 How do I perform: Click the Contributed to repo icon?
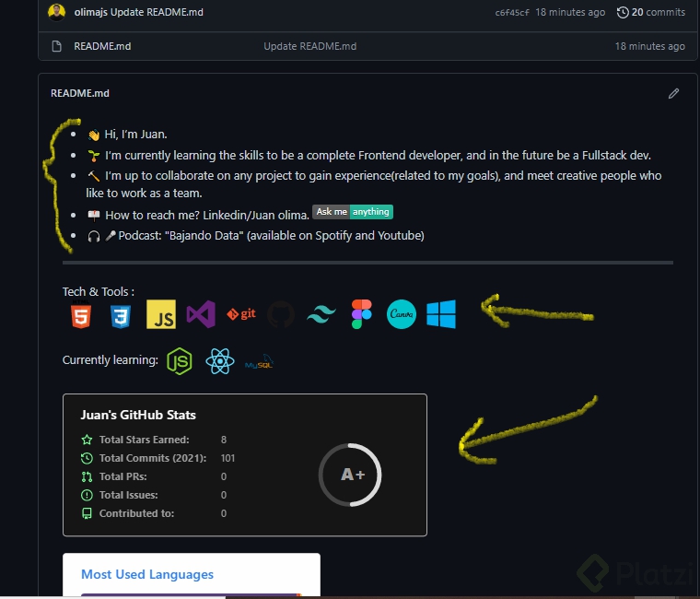pos(87,513)
